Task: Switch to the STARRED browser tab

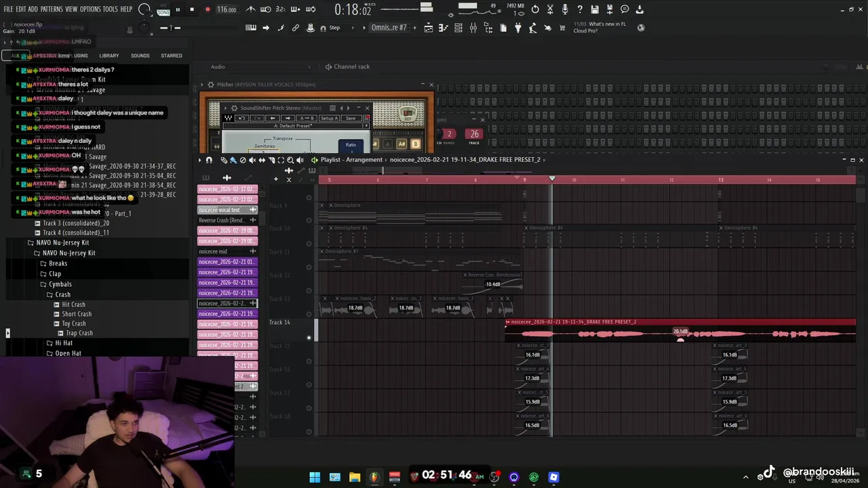Action: pos(172,56)
